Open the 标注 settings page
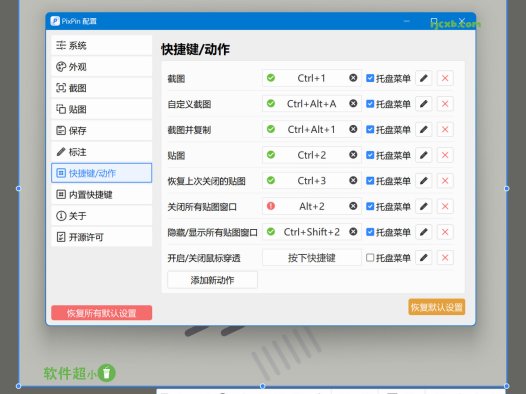Viewport: 526px width, 394px height. 102,152
